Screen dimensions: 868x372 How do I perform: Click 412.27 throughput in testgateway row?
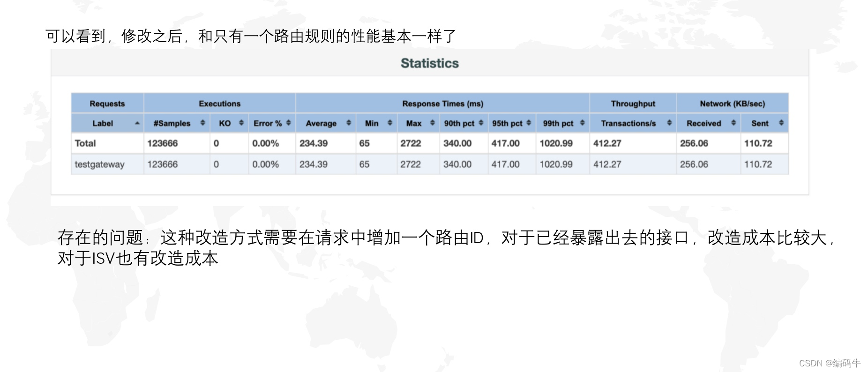607,164
